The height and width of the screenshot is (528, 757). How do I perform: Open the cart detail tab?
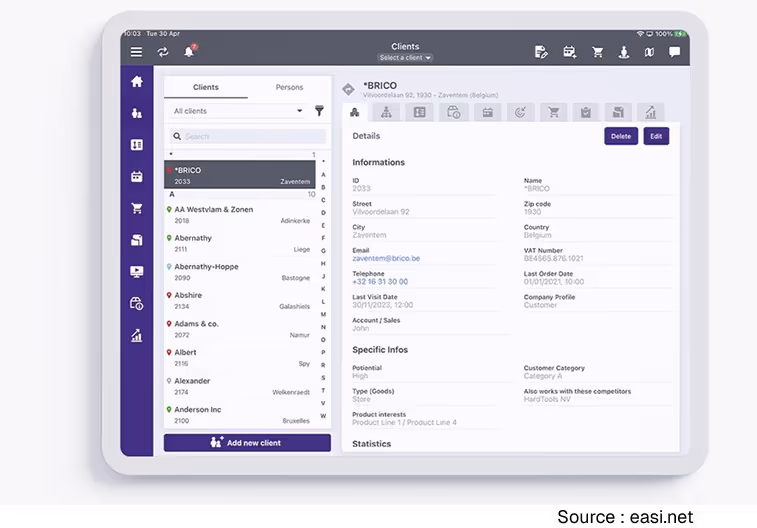tap(554, 112)
